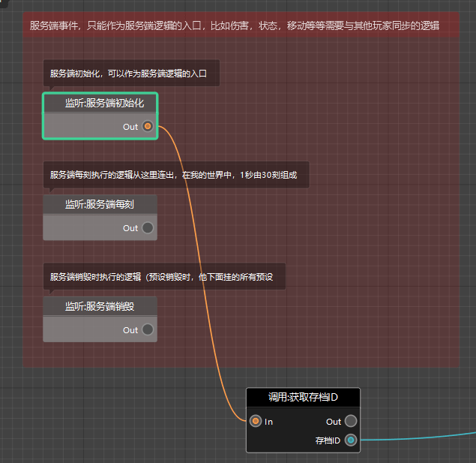The image size is (476, 463).
Task: Click the comment 服务端初始化,可以作为服务端逻辑的入口
Action: 131,74
